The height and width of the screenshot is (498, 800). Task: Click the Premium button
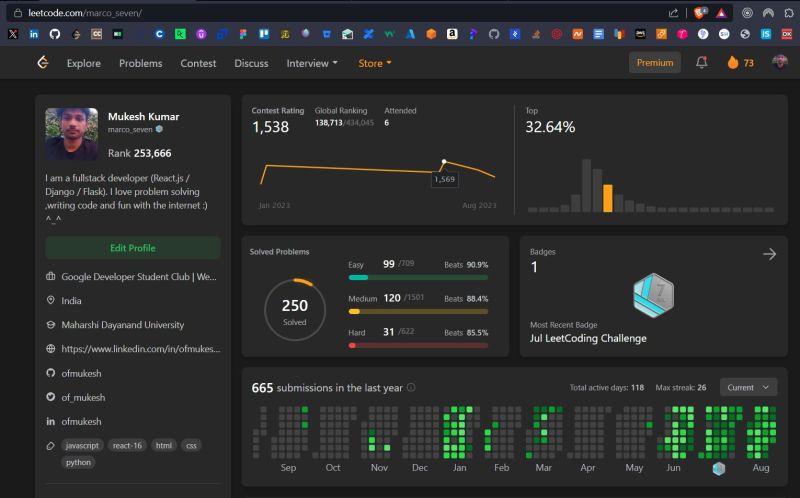655,63
